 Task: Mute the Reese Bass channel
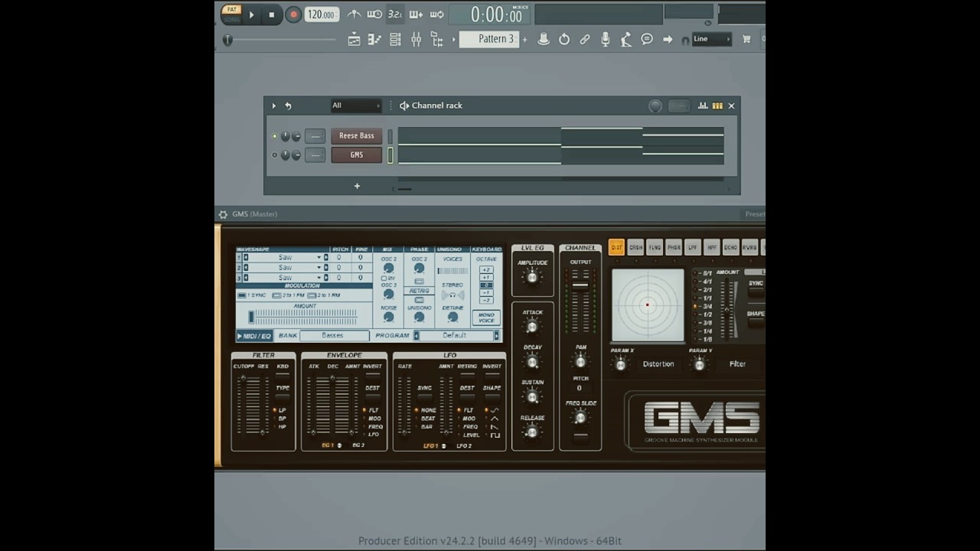275,136
